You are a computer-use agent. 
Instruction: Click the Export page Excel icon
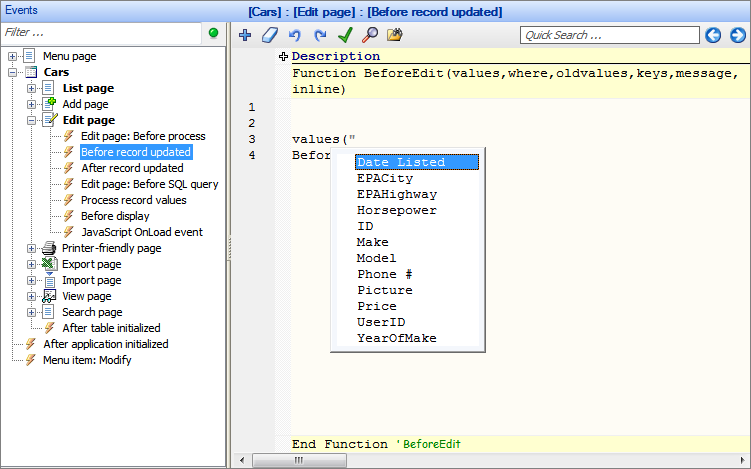pos(49,264)
